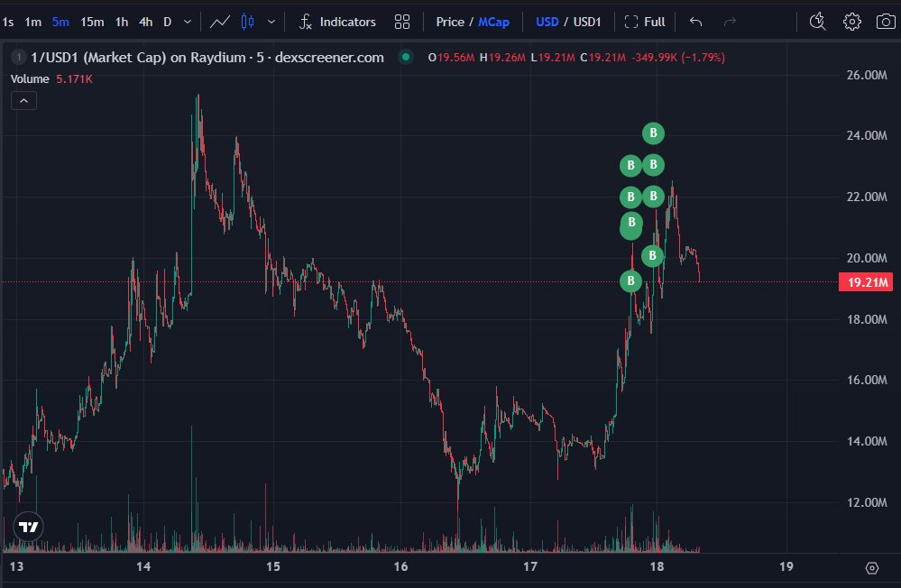Viewport: 901px width, 588px height.
Task: Switch chart to Price mode
Action: (450, 22)
